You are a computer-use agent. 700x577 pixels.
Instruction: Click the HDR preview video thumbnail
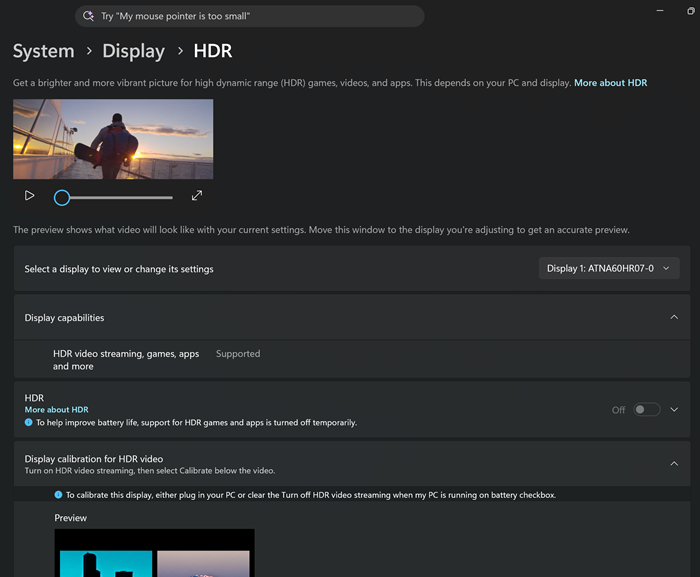pyautogui.click(x=113, y=139)
